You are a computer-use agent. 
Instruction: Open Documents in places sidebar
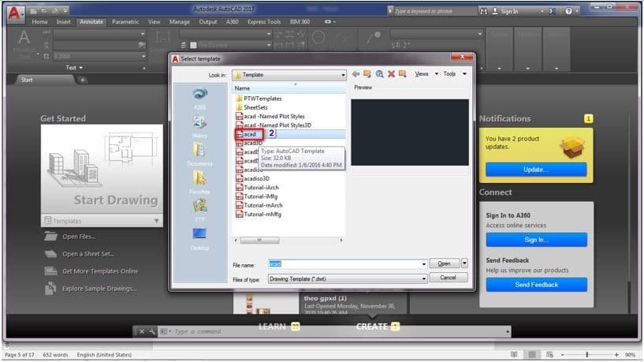coord(199,155)
